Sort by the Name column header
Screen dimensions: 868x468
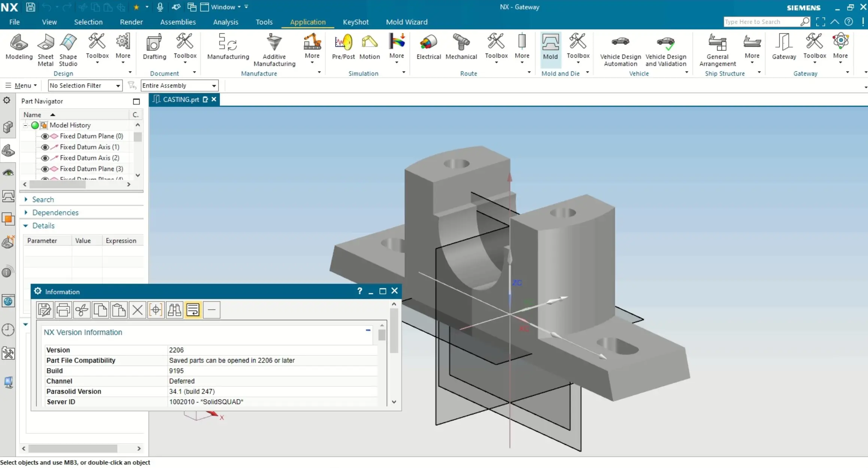(75, 114)
